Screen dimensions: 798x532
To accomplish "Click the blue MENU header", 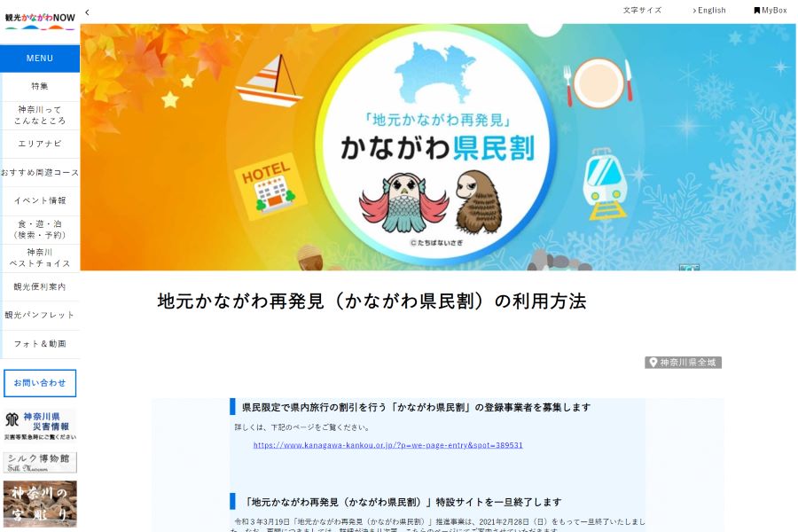I will 40,58.
